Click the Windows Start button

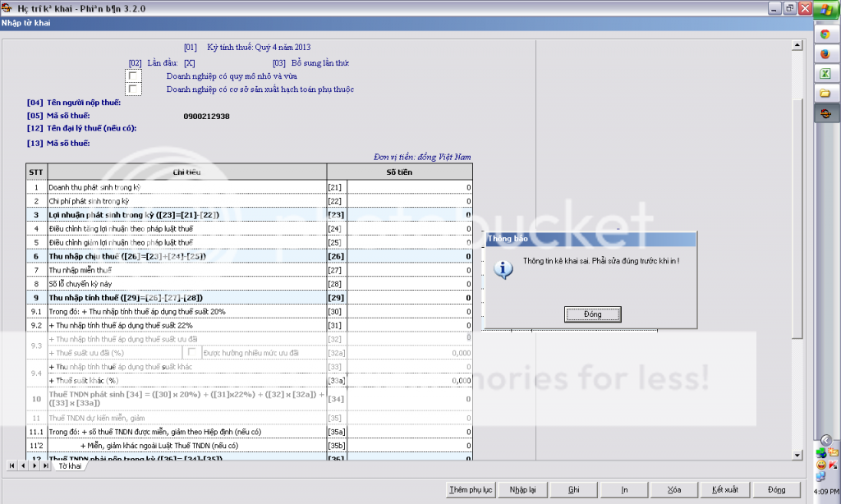[x=824, y=11]
